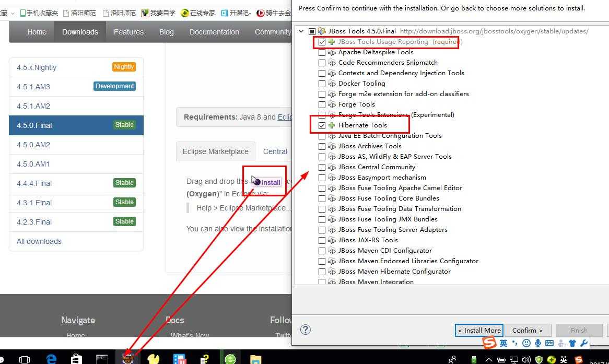
Task: Open the Eclipse IDE taskbar icon
Action: [x=128, y=358]
